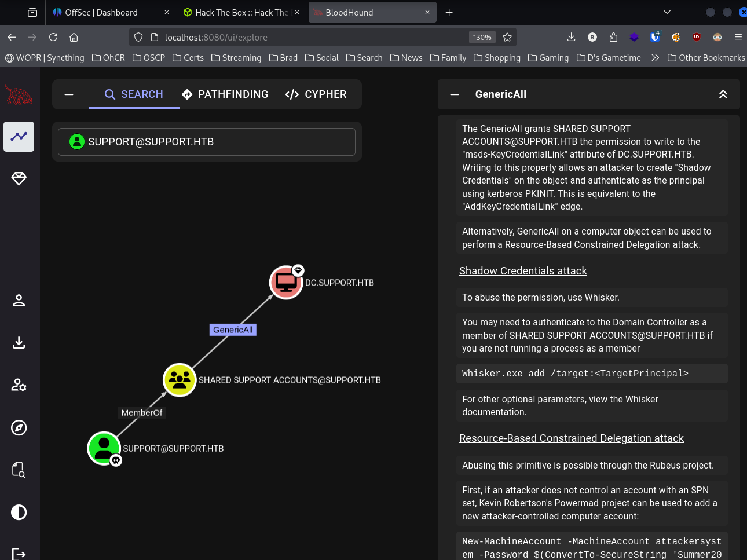Open the OhCR bookmarks folder
Screen dimensions: 747x560
click(x=108, y=58)
